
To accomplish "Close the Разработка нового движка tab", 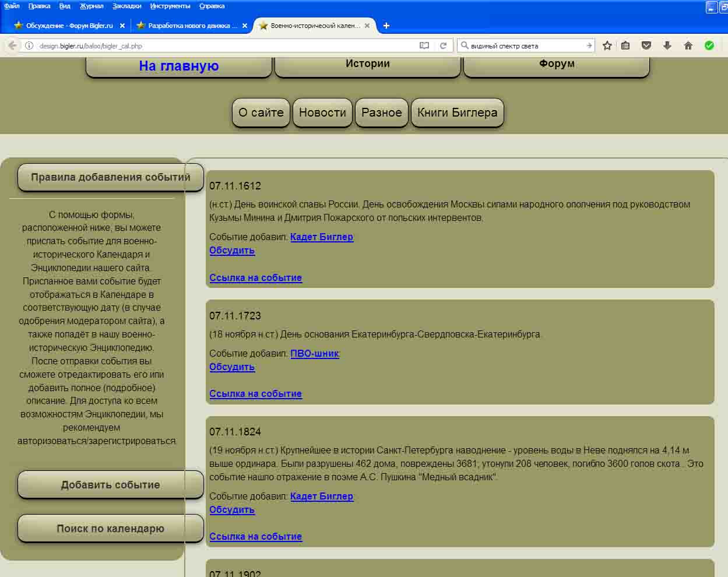I will coord(245,26).
